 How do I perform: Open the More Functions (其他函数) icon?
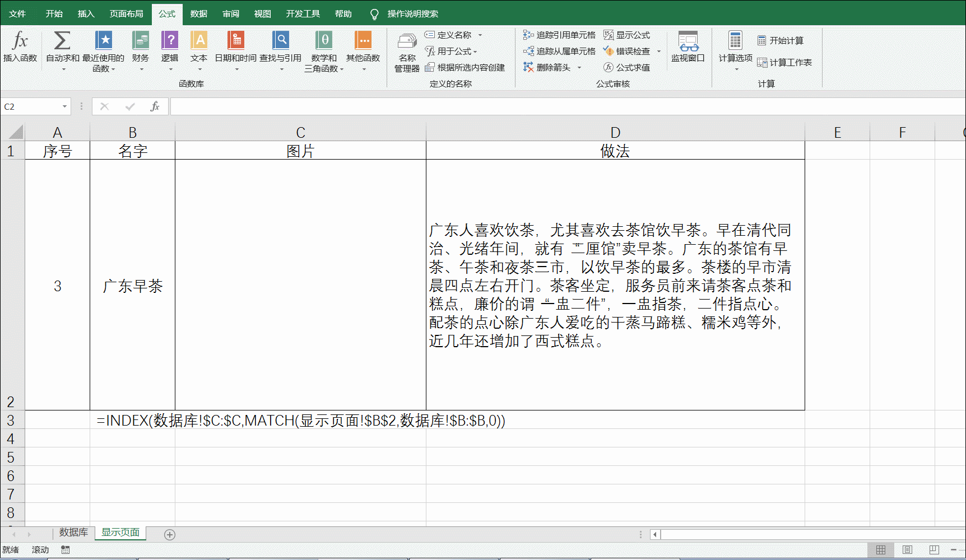pyautogui.click(x=363, y=41)
